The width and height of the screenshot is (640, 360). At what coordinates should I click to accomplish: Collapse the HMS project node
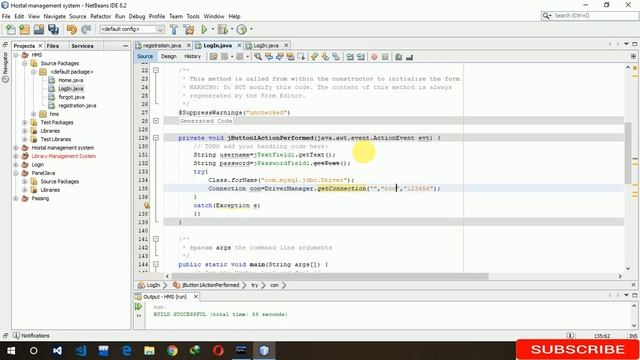tap(16, 55)
